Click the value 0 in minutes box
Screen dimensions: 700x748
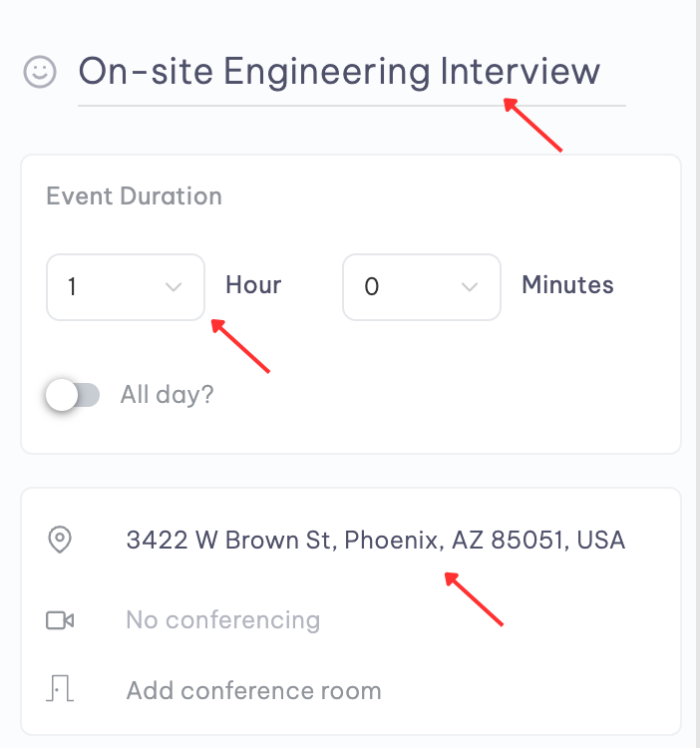click(x=372, y=287)
